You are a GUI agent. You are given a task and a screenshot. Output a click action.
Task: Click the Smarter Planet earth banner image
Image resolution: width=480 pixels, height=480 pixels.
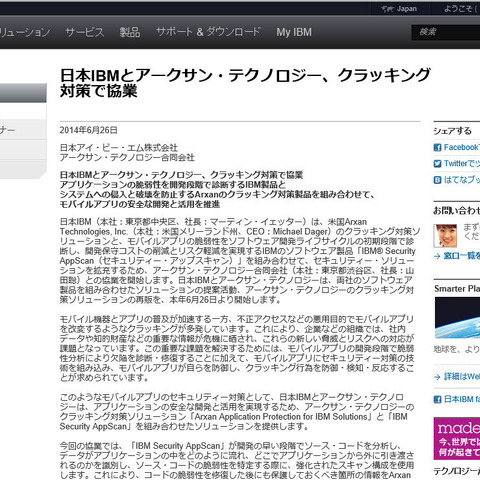tap(457, 318)
